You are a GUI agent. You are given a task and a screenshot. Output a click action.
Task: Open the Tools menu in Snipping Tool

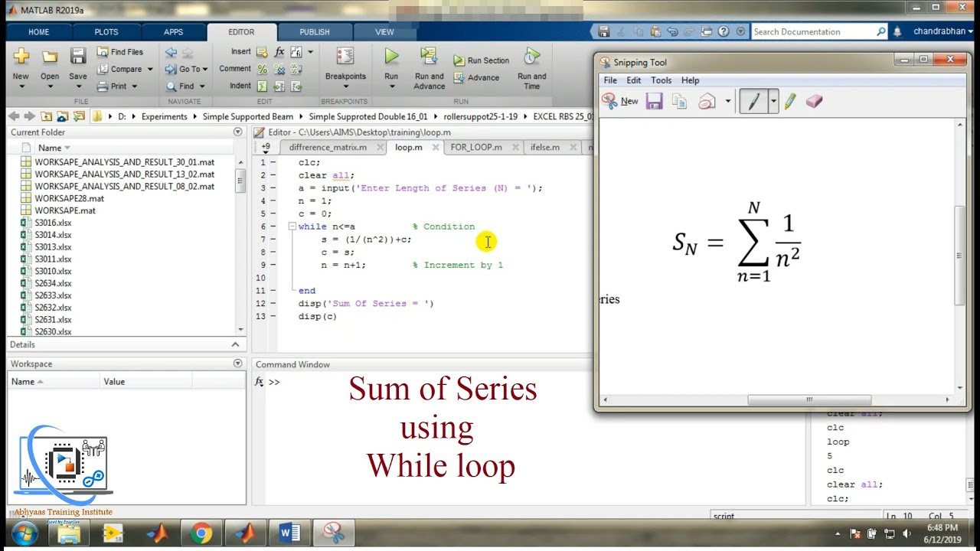661,80
